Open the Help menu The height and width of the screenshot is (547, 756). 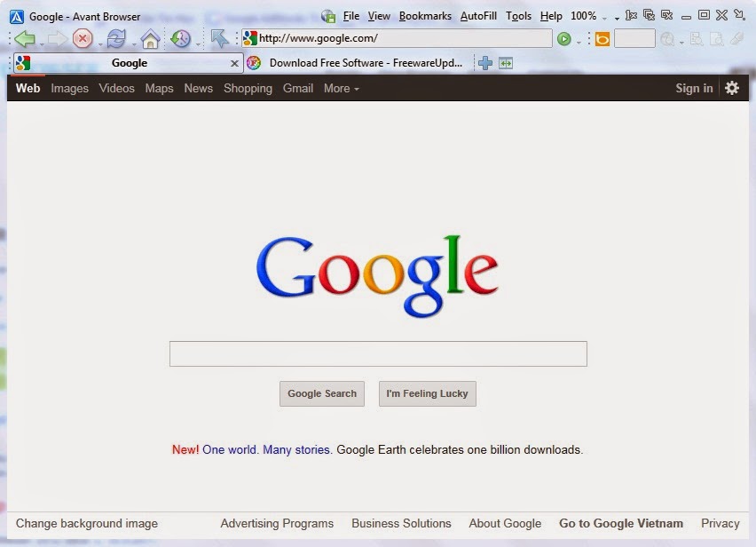pyautogui.click(x=551, y=16)
